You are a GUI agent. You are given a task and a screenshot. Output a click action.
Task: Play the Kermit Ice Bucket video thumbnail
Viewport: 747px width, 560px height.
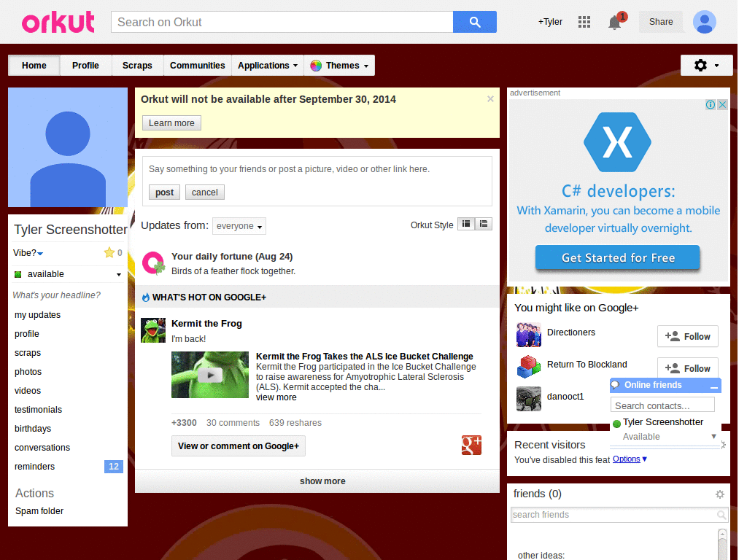click(210, 375)
